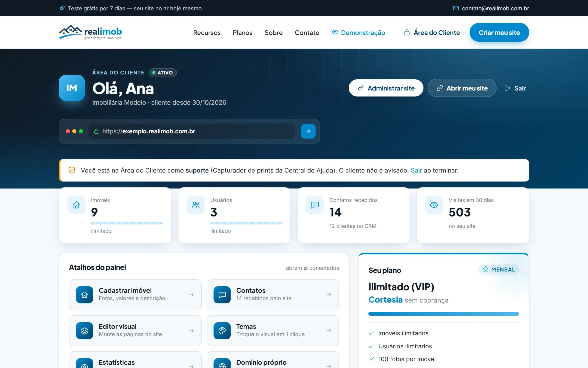Click Criar meu site button
Screen dimensions: 588x368
point(499,32)
